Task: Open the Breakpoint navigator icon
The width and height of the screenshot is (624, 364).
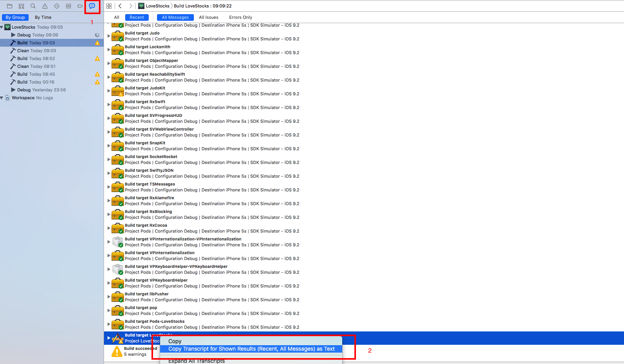Action: tap(80, 6)
